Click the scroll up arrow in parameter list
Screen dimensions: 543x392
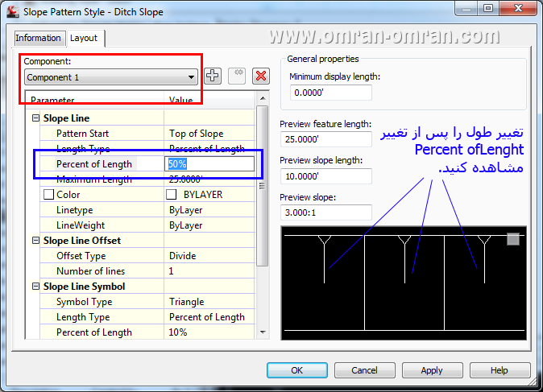[x=263, y=99]
